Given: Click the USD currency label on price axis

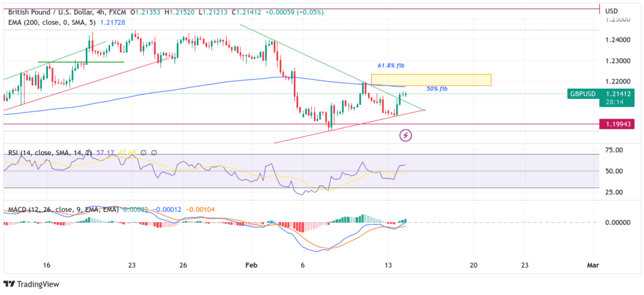Looking at the screenshot, I should (611, 11).
